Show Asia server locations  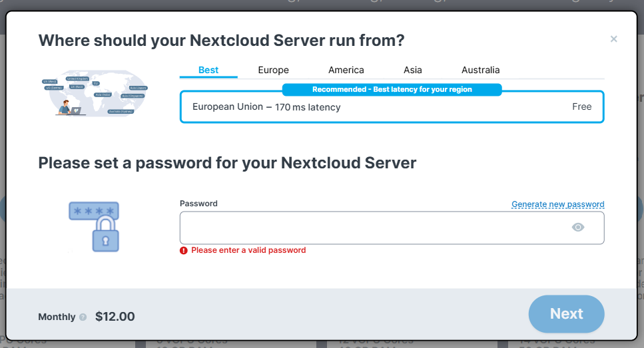point(412,70)
